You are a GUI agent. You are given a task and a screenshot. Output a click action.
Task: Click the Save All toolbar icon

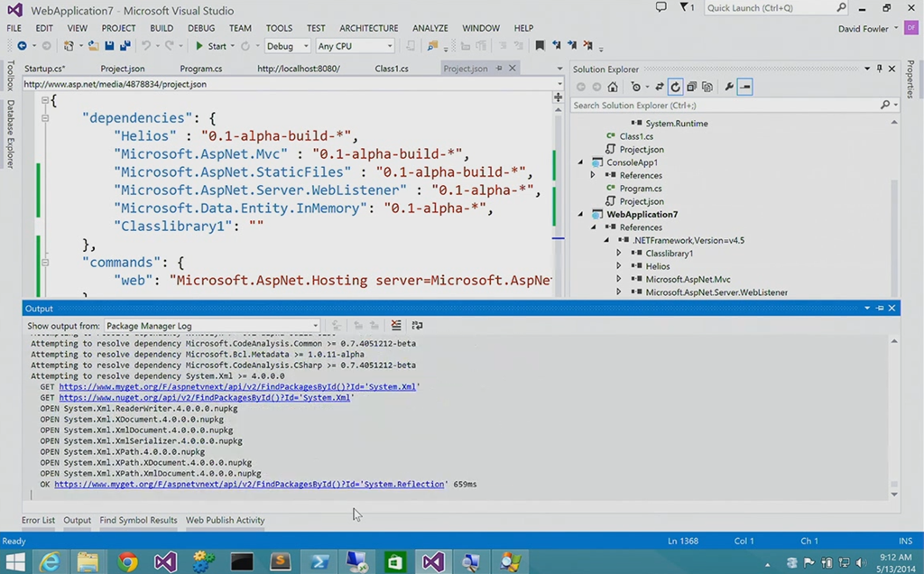click(x=125, y=46)
